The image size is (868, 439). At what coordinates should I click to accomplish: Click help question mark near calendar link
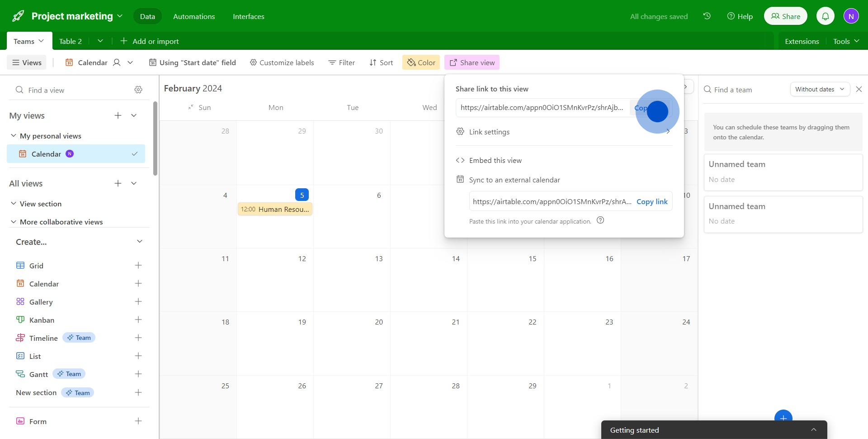tap(600, 220)
